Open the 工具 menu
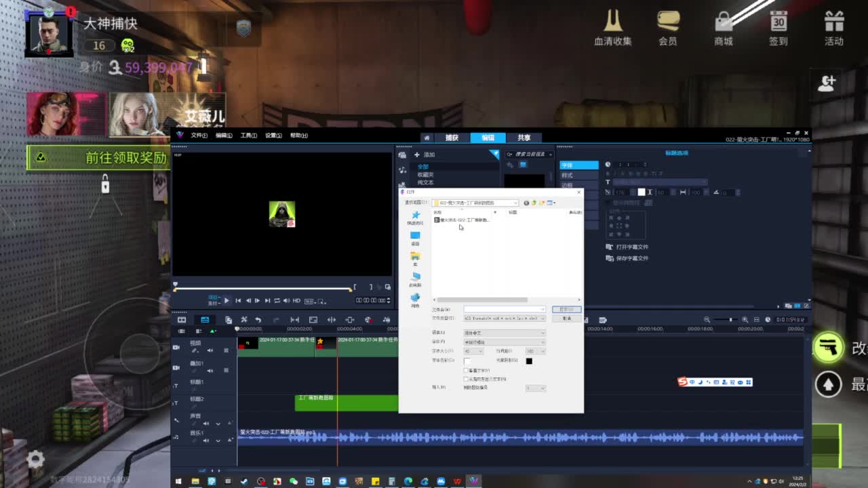Image resolution: width=868 pixels, height=488 pixels. tap(249, 136)
